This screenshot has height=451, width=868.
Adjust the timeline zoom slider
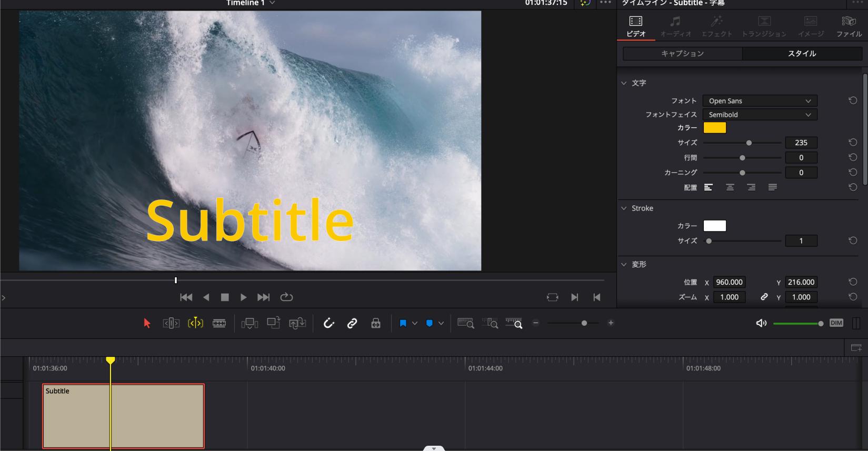click(x=573, y=323)
